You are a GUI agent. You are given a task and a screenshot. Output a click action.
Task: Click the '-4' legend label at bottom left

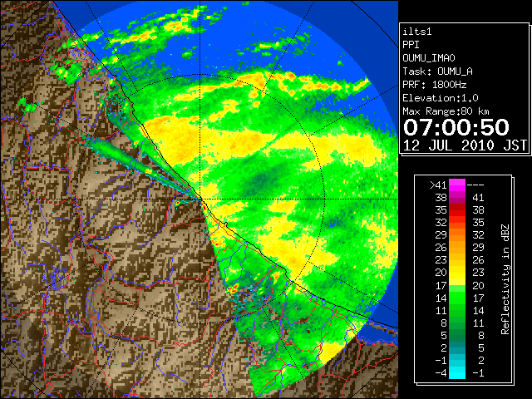[441, 373]
